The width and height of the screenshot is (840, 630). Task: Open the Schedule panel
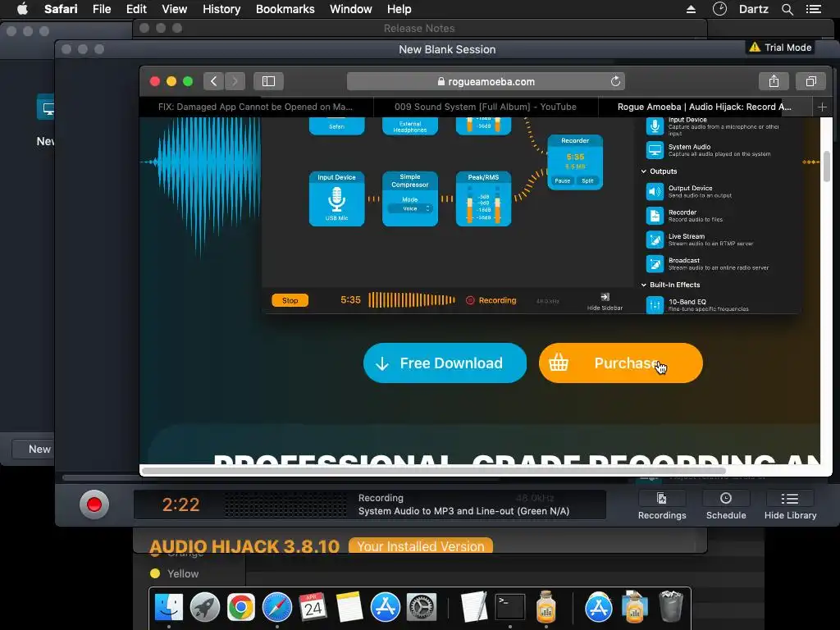coord(726,505)
